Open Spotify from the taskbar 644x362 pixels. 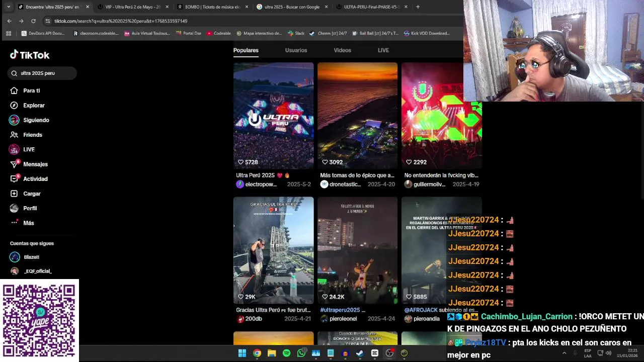(x=286, y=353)
